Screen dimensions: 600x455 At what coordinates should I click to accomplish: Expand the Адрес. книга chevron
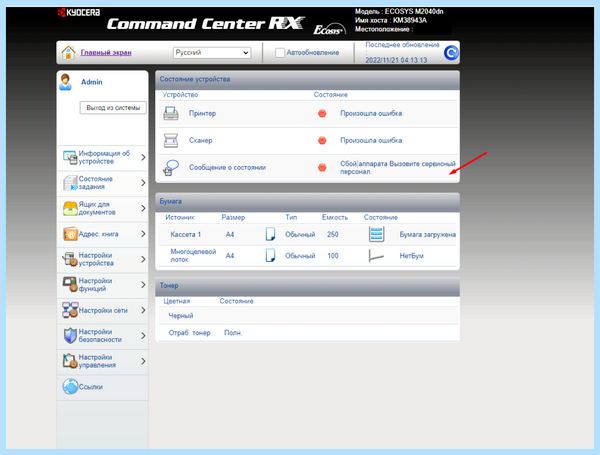(143, 234)
